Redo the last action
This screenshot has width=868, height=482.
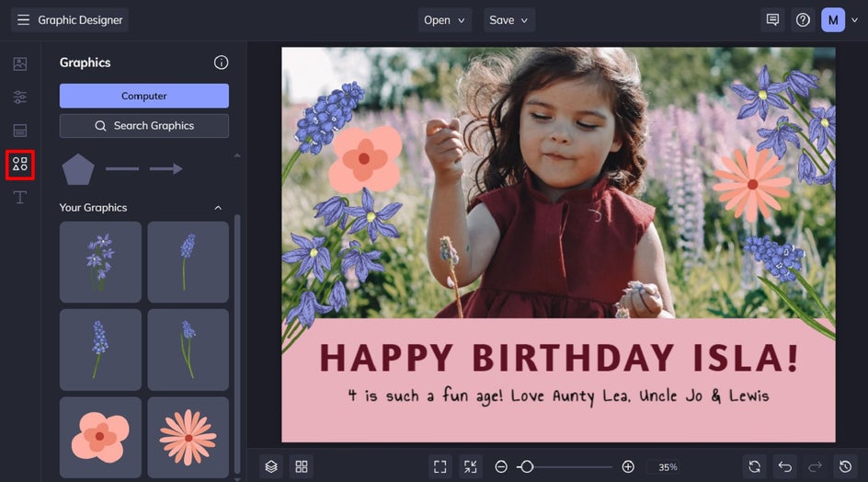[815, 466]
